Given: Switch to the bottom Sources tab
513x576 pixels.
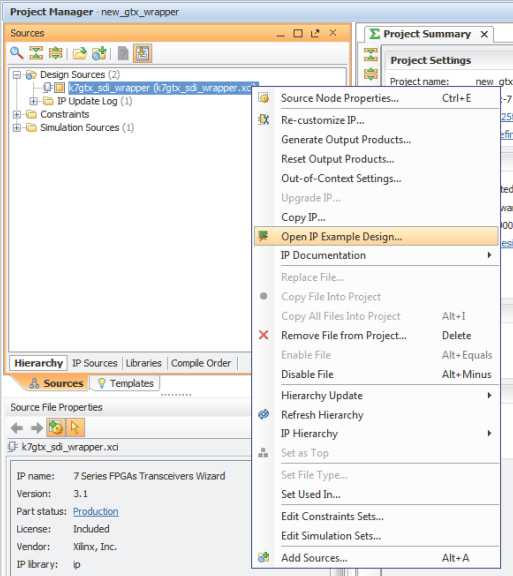Looking at the screenshot, I should [56, 383].
